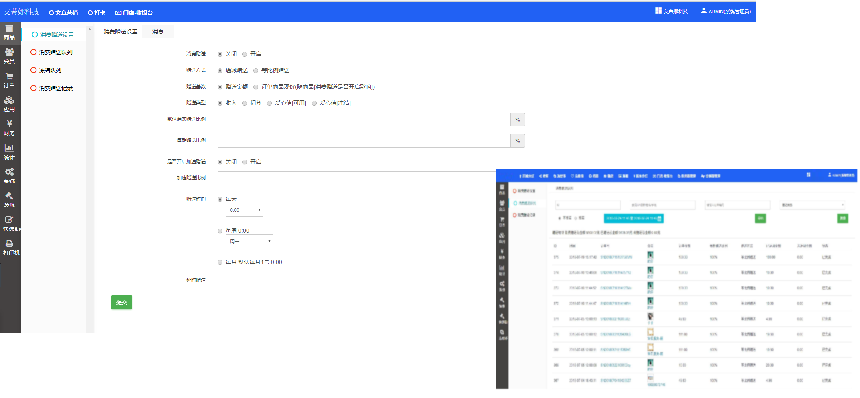
Task: Open gears icon in small window sidebar
Action: [x=502, y=284]
